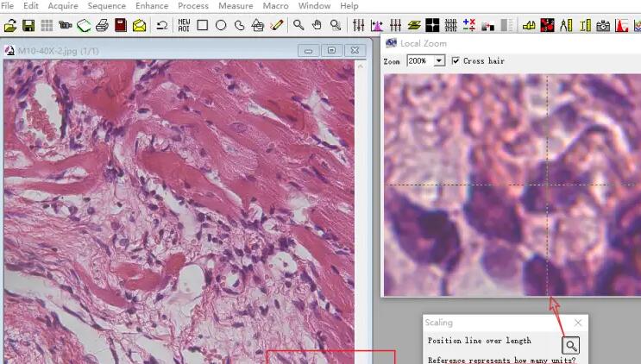
Task: Click the Open file folder icon
Action: (10, 26)
